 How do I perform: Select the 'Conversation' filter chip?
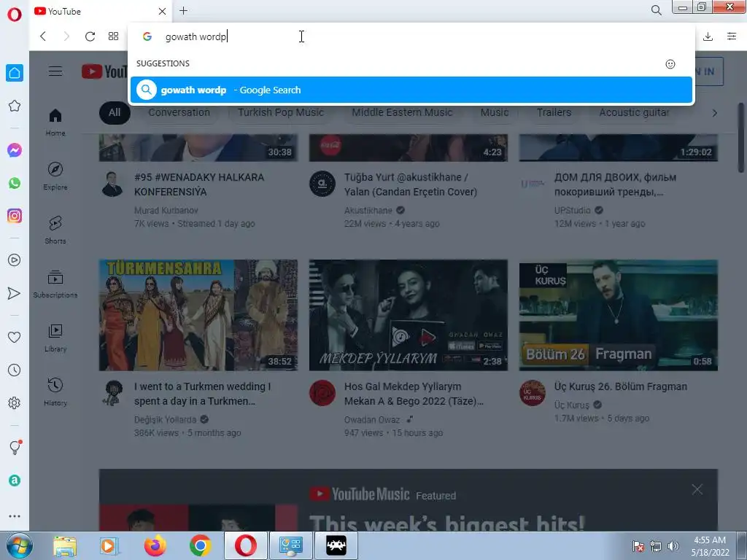coord(179,113)
